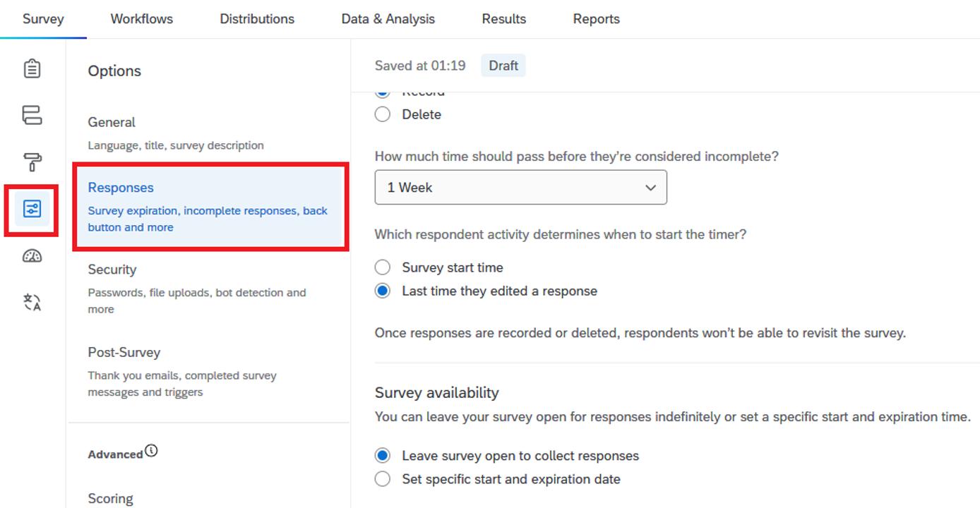Choose Survey start time radio option

point(383,267)
